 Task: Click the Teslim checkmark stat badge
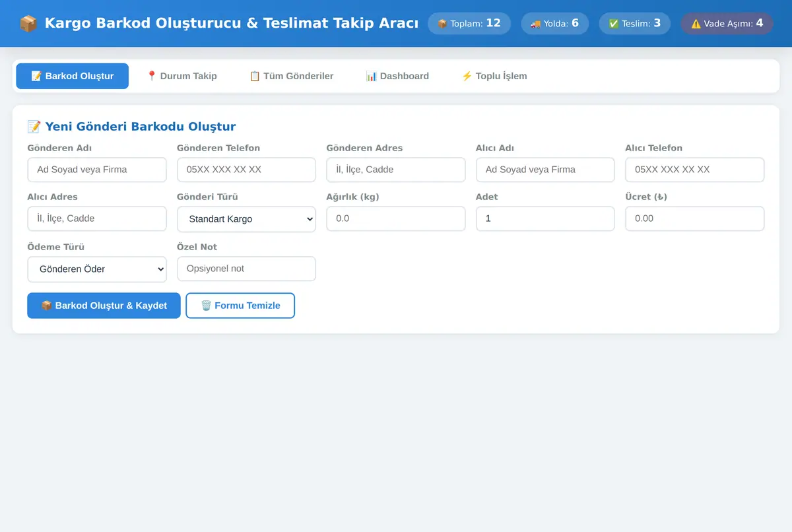(634, 23)
